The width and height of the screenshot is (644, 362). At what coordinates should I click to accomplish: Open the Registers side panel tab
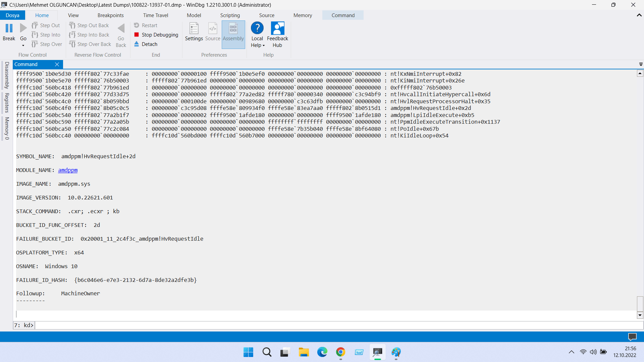pyautogui.click(x=7, y=103)
